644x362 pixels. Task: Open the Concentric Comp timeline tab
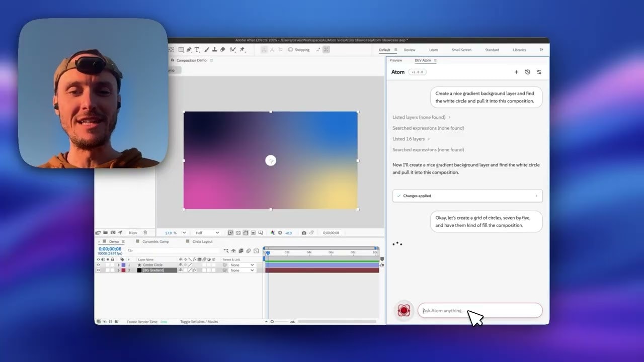(x=155, y=241)
